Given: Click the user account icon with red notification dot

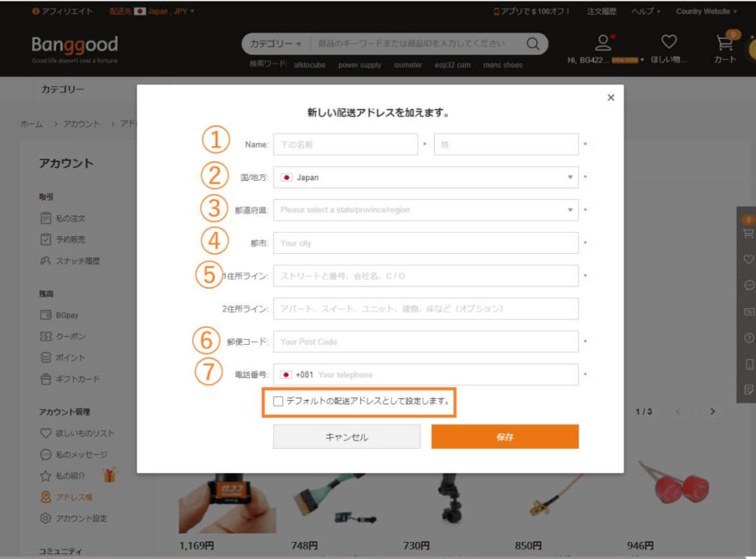Looking at the screenshot, I should click(x=604, y=42).
